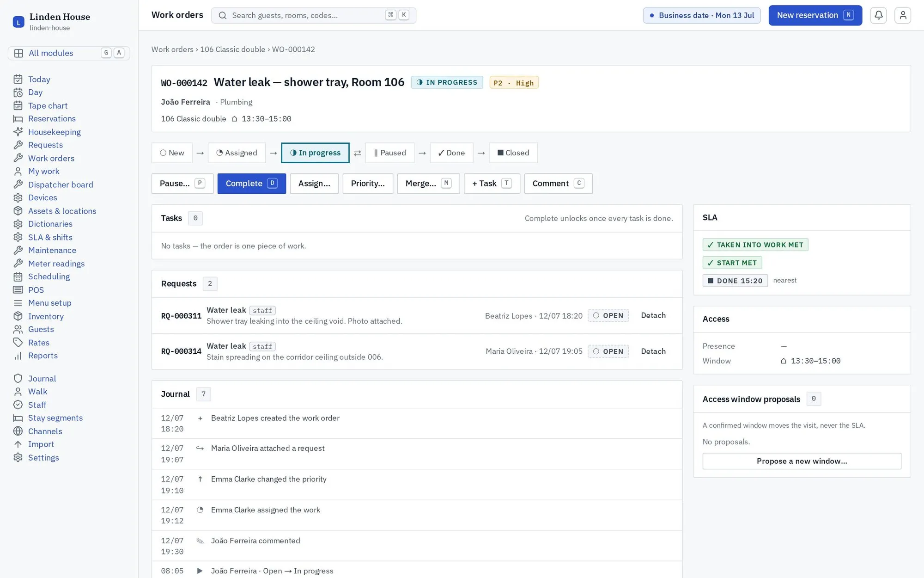The image size is (924, 578).
Task: Click the Reports bar chart icon
Action: point(18,356)
